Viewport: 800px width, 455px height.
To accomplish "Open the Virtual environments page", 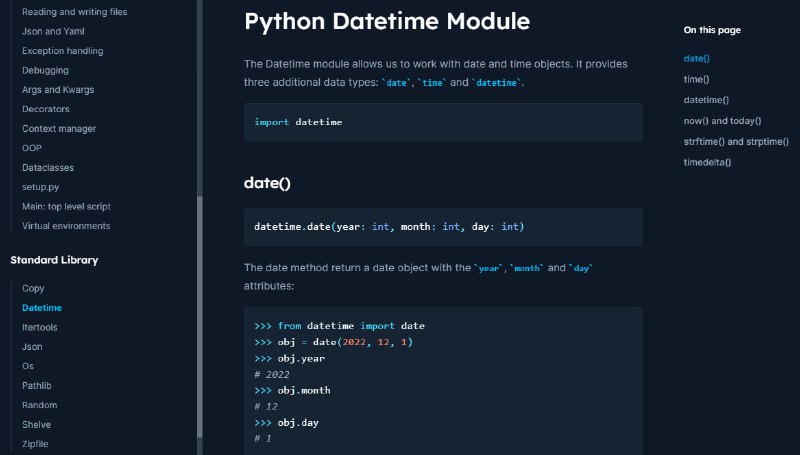I will coord(66,225).
